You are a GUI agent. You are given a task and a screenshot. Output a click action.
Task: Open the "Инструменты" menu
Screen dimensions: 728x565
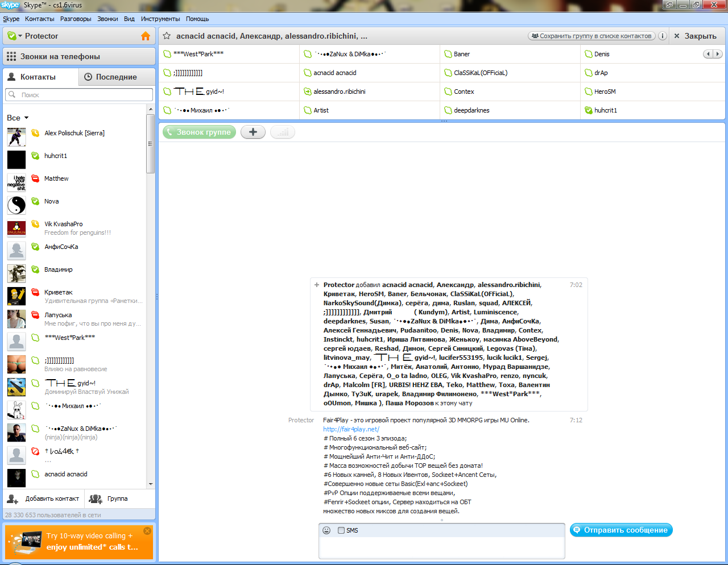tap(160, 19)
